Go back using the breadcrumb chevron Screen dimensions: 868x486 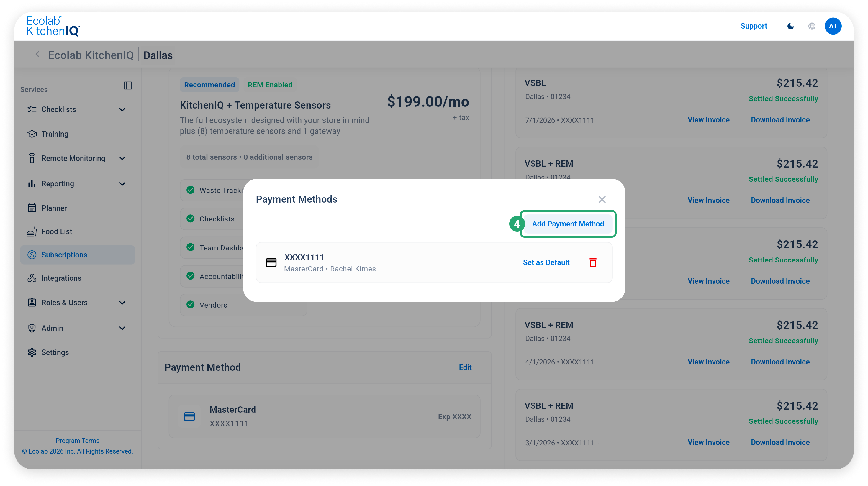tap(38, 55)
